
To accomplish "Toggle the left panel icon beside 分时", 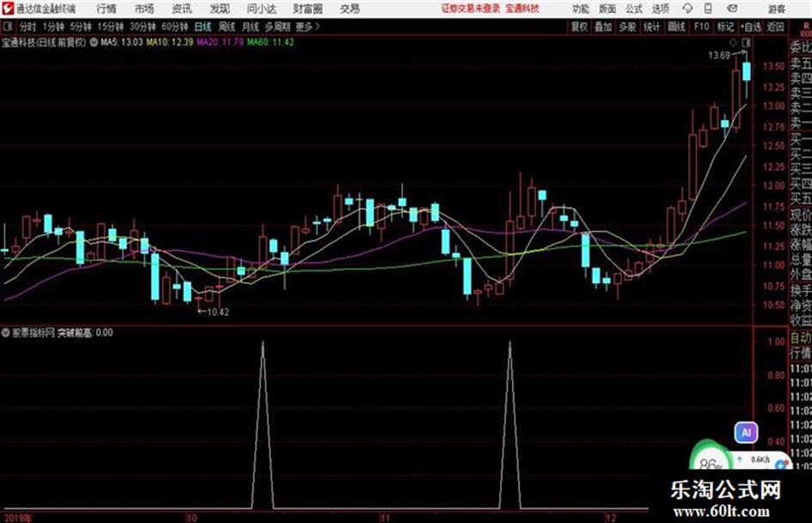I will pyautogui.click(x=7, y=27).
